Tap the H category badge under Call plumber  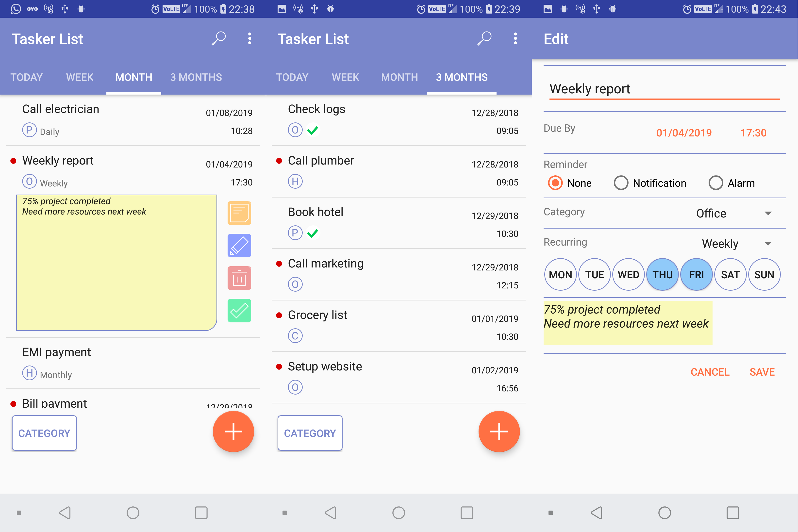pos(295,182)
